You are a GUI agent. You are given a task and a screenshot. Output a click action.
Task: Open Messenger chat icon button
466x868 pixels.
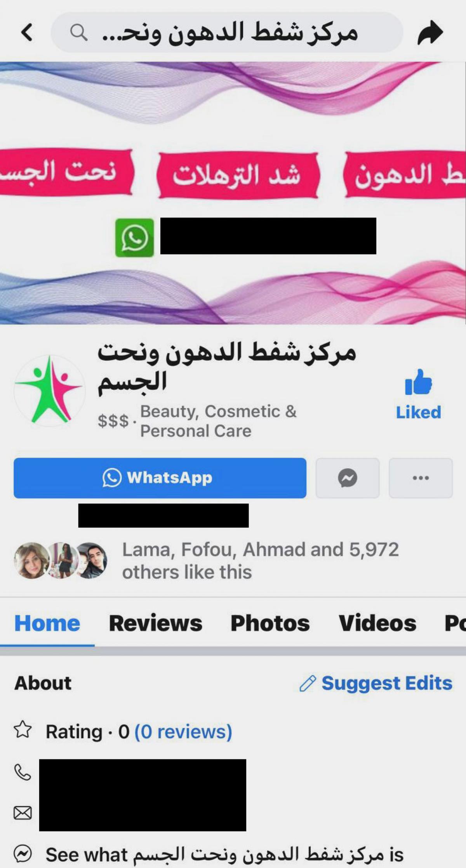tap(348, 478)
